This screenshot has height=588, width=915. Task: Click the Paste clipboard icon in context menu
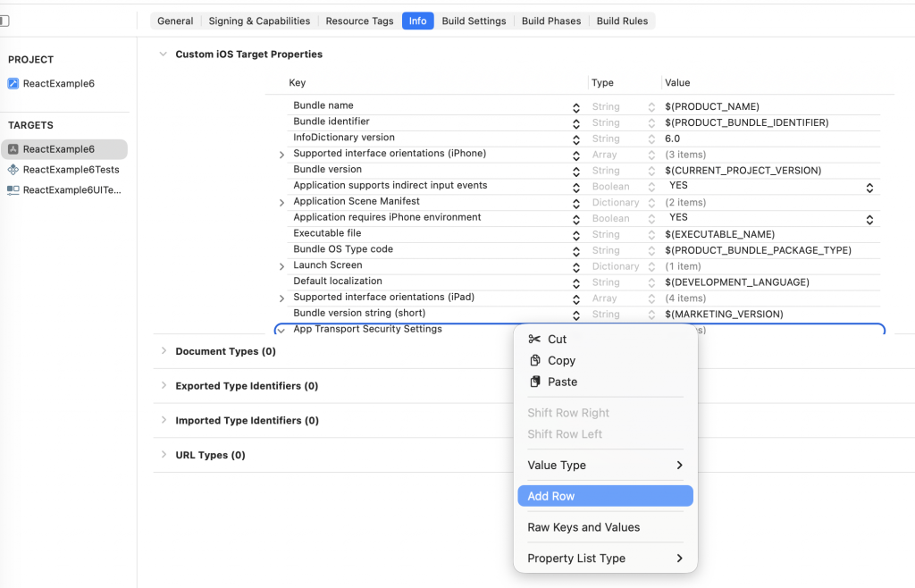click(534, 382)
